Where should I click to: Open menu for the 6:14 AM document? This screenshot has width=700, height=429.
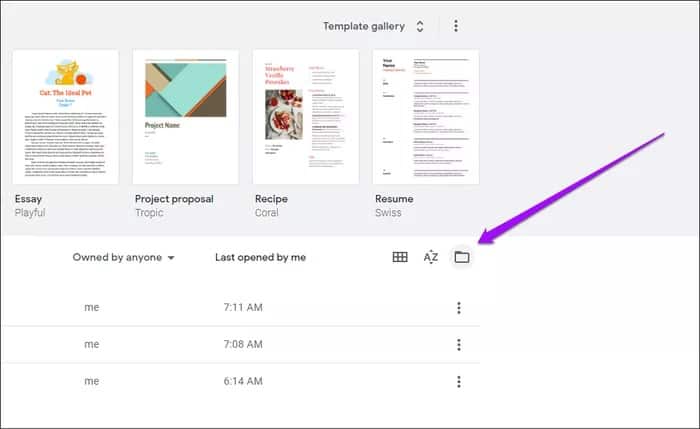tap(458, 382)
